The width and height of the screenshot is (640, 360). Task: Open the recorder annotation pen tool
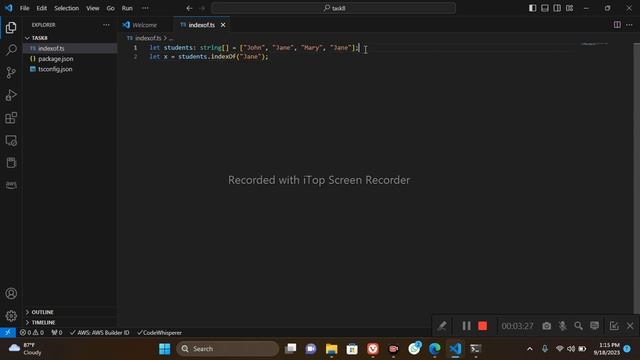[x=442, y=326]
